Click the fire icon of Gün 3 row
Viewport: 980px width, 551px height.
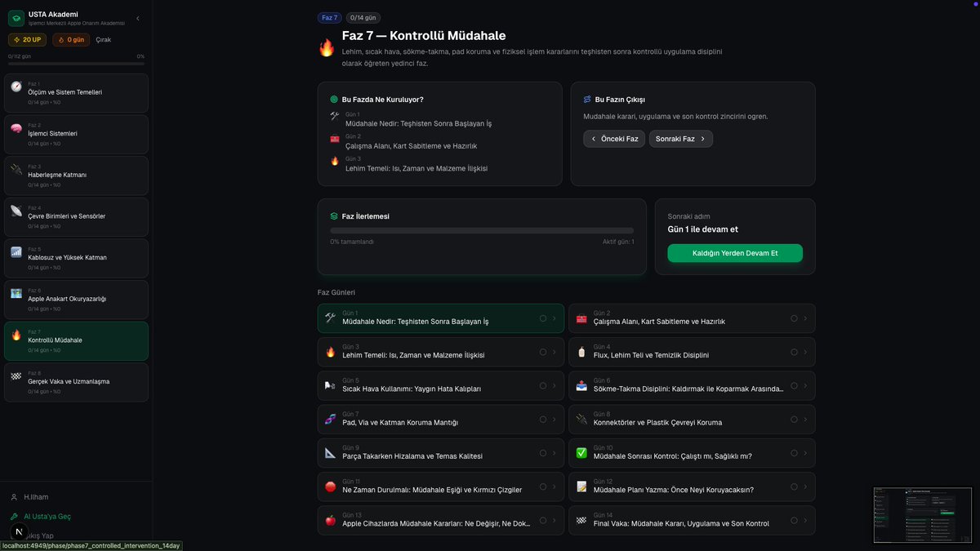click(331, 352)
